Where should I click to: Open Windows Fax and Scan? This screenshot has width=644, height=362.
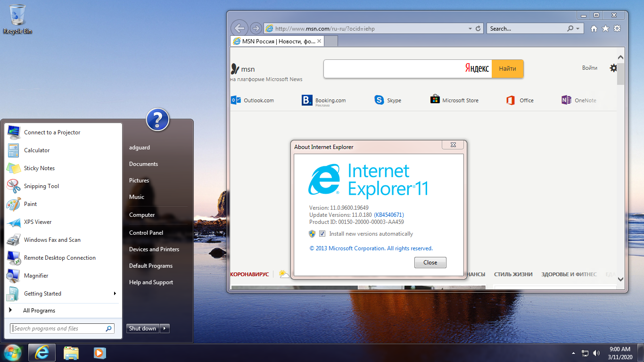pyautogui.click(x=63, y=240)
